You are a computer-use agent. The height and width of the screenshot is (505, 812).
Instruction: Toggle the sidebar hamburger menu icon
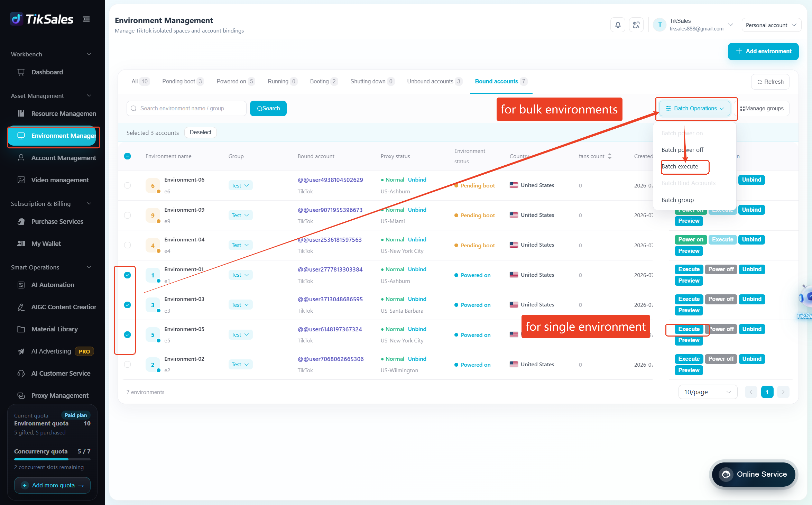tap(86, 19)
